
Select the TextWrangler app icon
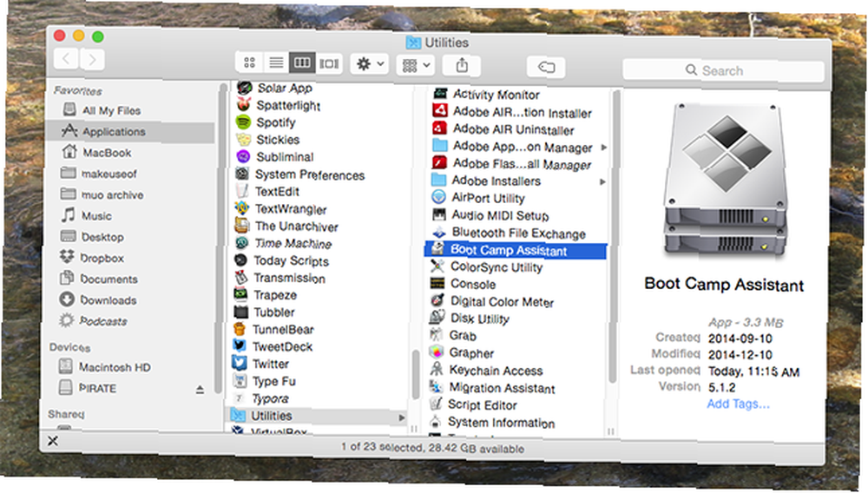pos(242,208)
